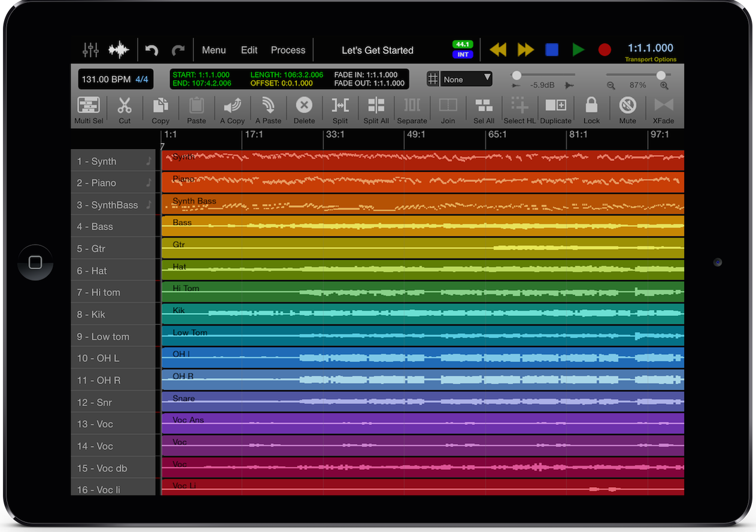
Task: Click the Sel All icon
Action: tap(484, 106)
